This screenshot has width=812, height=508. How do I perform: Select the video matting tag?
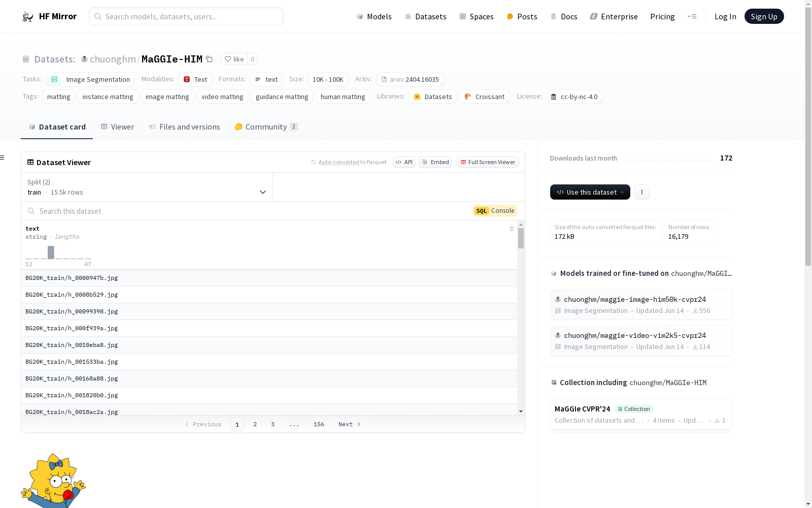tap(222, 97)
